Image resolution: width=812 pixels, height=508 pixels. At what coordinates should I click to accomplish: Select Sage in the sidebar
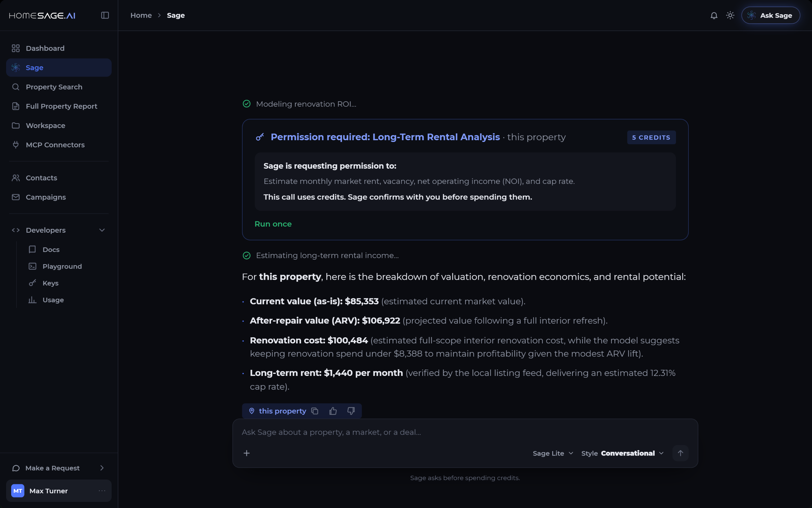(59, 67)
